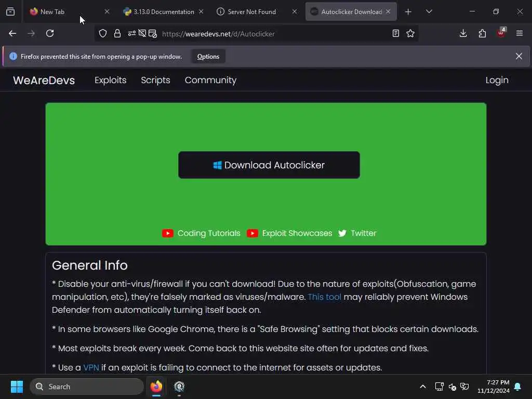This screenshot has height=399, width=532.
Task: Bookmark this page with the star
Action: [410, 33]
